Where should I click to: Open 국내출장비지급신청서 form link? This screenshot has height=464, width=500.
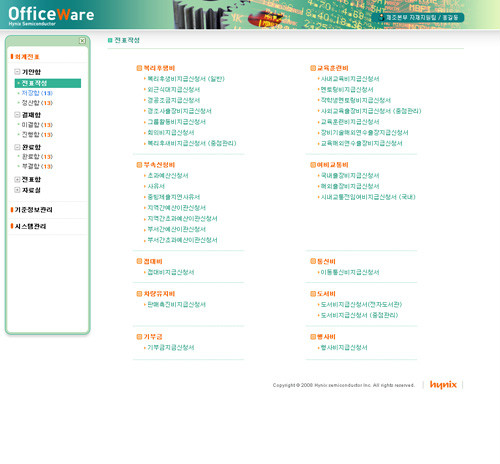[350, 176]
